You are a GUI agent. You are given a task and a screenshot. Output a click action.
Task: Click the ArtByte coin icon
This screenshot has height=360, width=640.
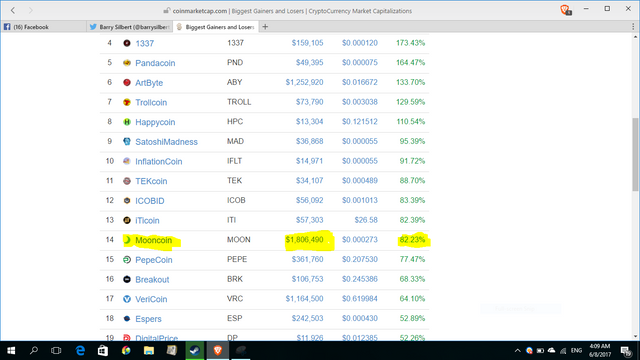click(x=127, y=82)
